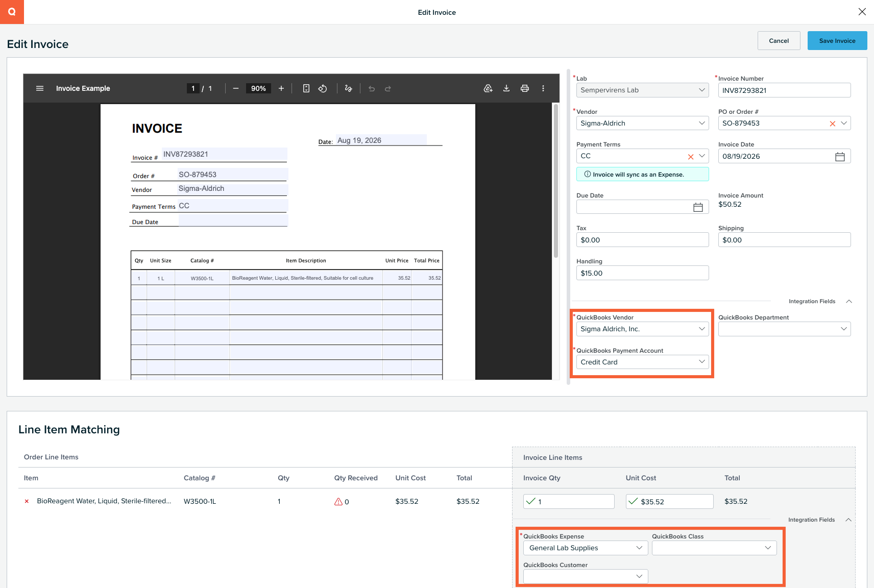Edit the Tax amount field

point(642,240)
